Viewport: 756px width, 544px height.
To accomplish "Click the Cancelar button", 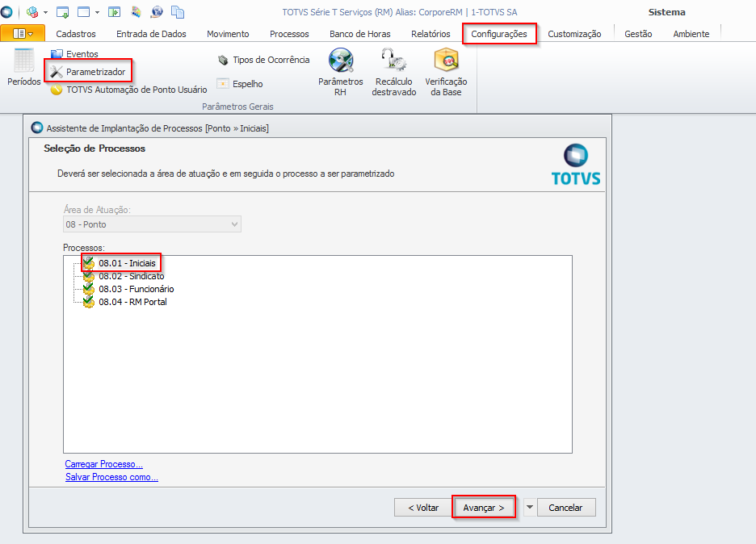I will point(566,508).
